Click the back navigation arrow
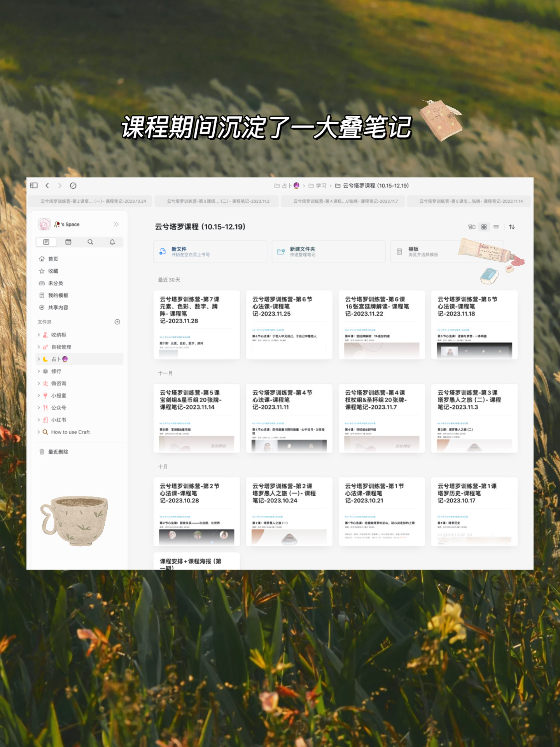The width and height of the screenshot is (560, 747). [x=47, y=186]
